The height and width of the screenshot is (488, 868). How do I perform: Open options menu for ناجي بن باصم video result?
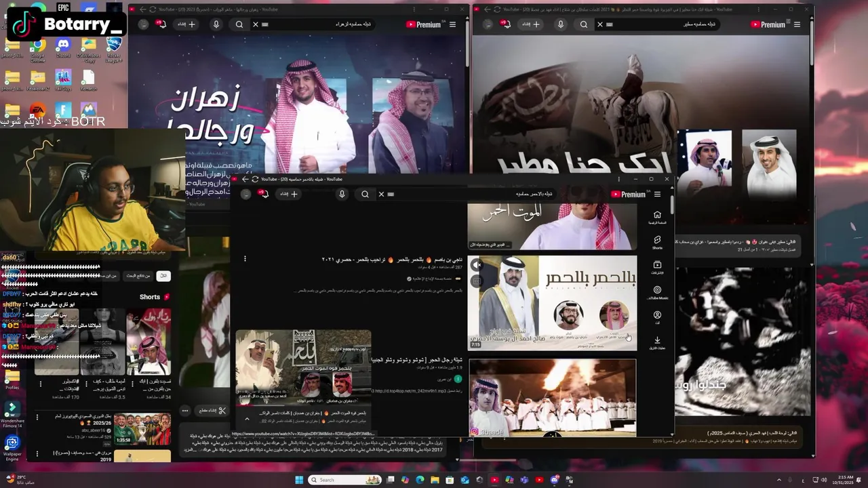pyautogui.click(x=245, y=258)
